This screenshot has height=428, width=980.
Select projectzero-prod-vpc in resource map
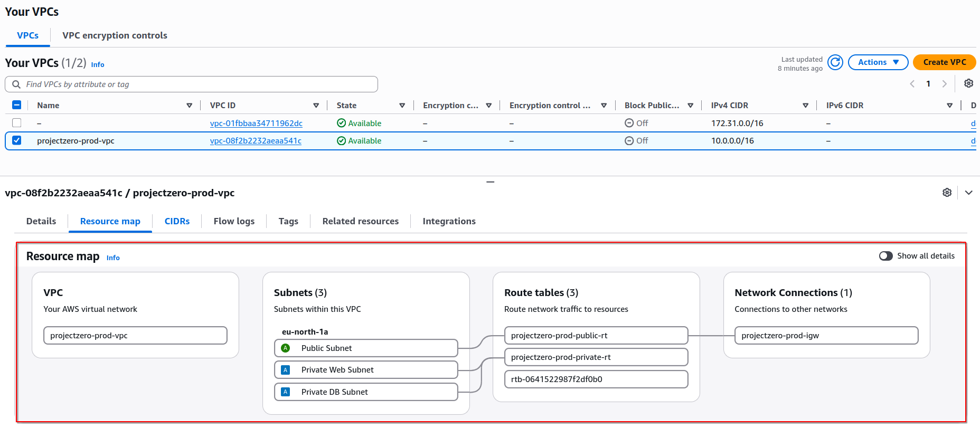[x=135, y=336]
